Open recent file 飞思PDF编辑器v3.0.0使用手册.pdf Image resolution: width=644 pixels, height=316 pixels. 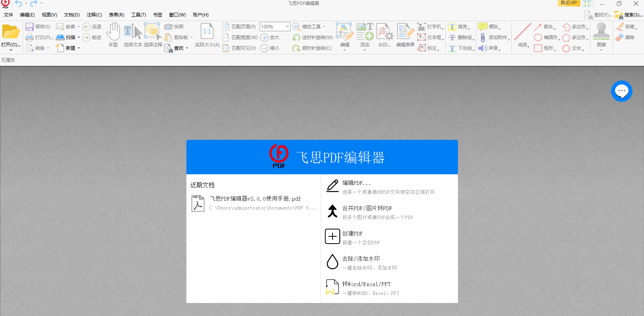(254, 203)
